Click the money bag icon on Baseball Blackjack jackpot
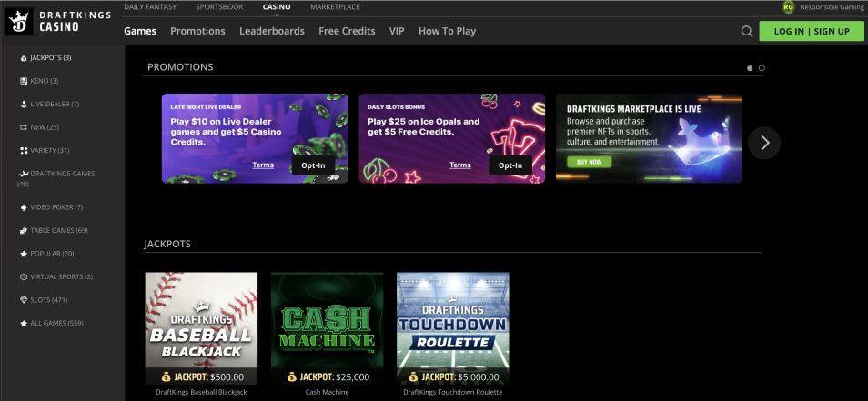The width and height of the screenshot is (868, 401). [167, 377]
